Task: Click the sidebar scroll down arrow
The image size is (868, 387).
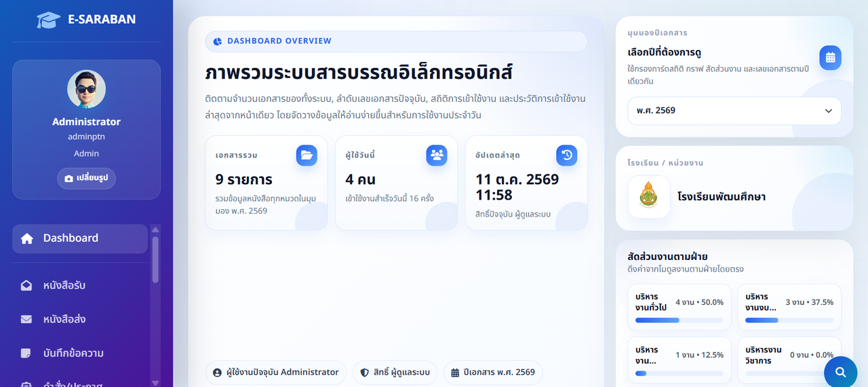Action: (155, 383)
